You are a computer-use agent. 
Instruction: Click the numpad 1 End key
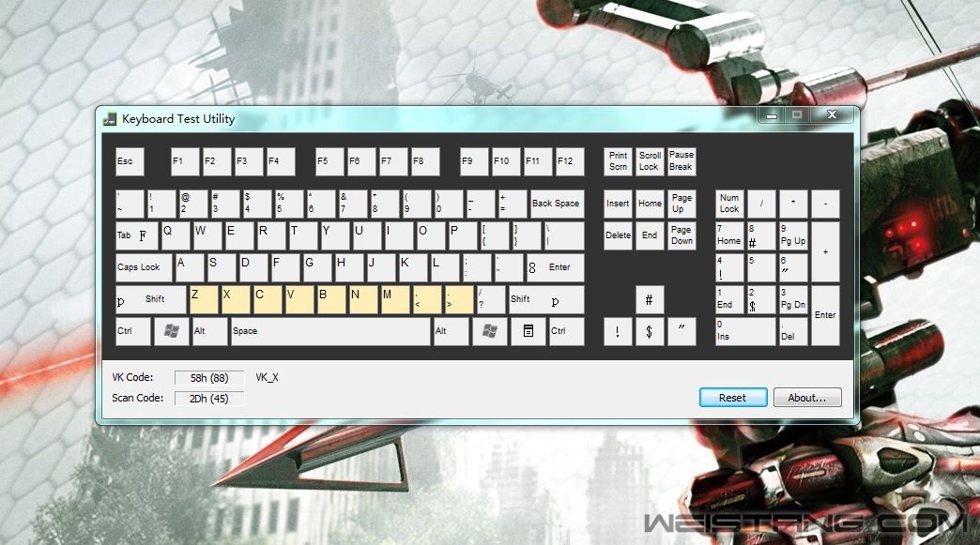(729, 299)
